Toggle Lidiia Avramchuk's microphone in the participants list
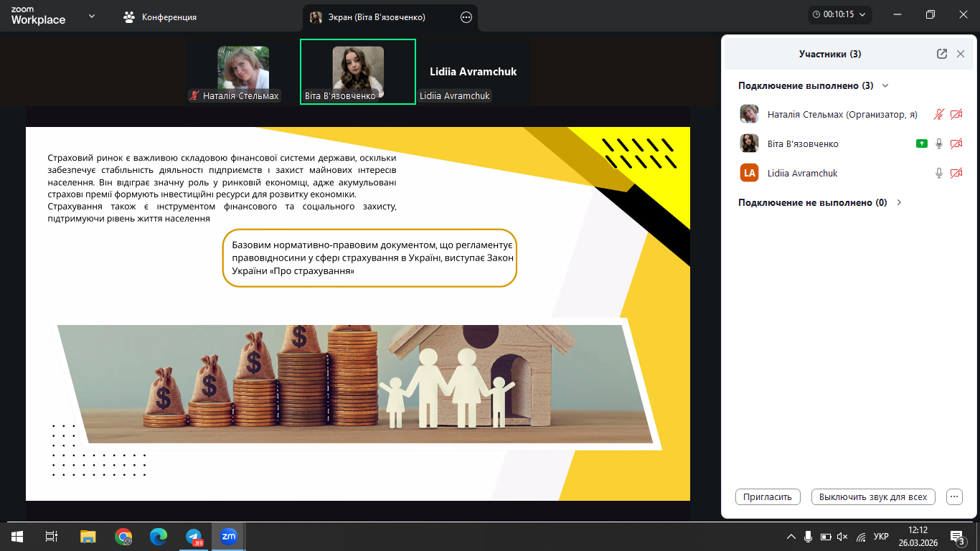Image resolution: width=980 pixels, height=551 pixels. [938, 173]
